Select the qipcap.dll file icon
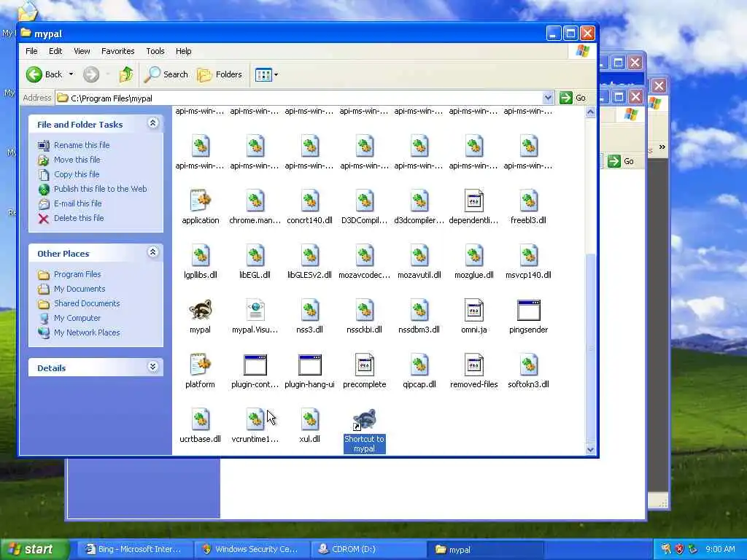747x560 pixels. coord(419,365)
